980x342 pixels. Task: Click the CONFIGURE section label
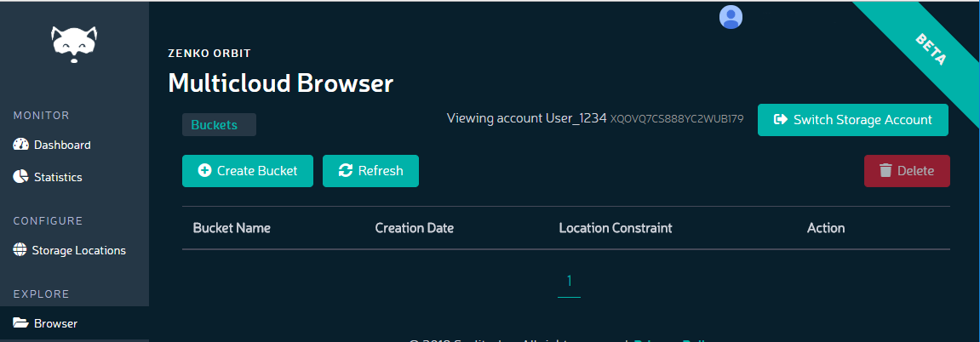click(49, 221)
